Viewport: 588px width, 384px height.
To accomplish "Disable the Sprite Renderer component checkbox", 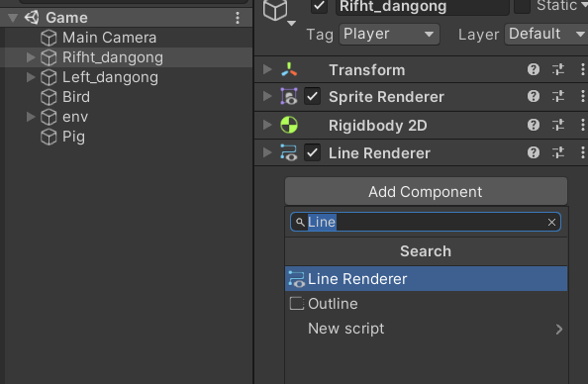I will (312, 97).
